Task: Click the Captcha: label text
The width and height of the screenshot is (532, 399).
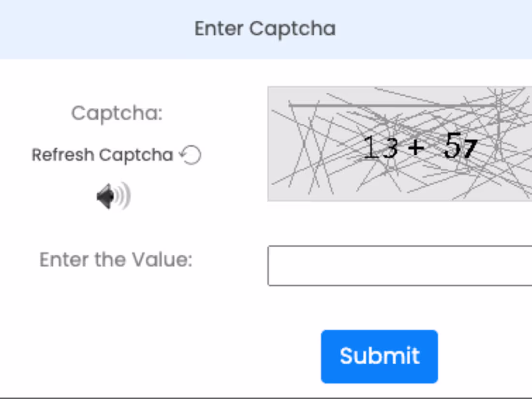Action: click(117, 113)
